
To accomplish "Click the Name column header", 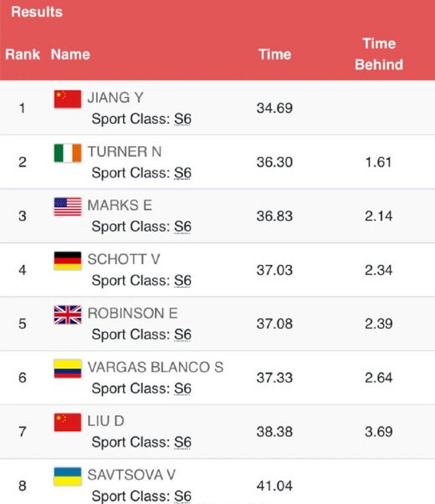I will coord(70,54).
